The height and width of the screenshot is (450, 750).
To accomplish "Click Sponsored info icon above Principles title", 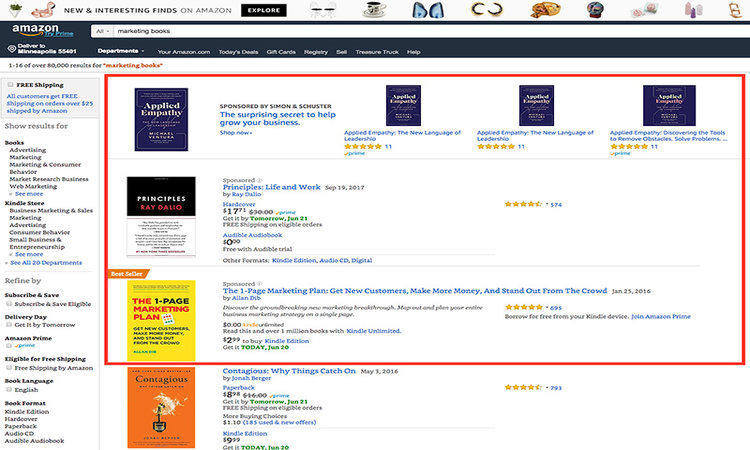I will 260,180.
